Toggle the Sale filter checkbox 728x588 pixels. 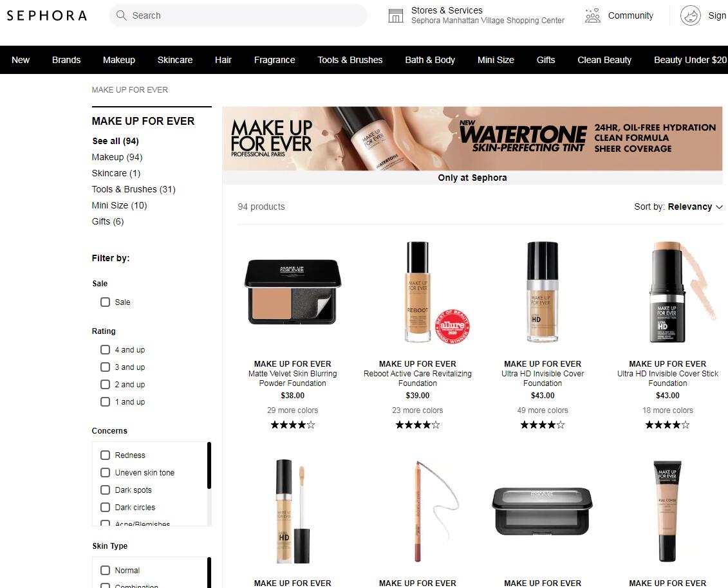click(106, 302)
